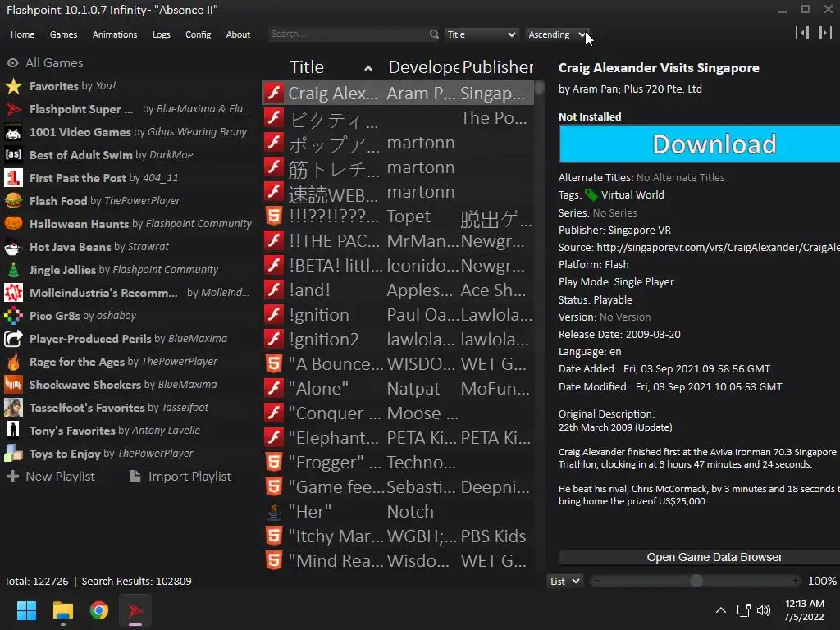
Task: Open the Config tab
Action: point(199,34)
